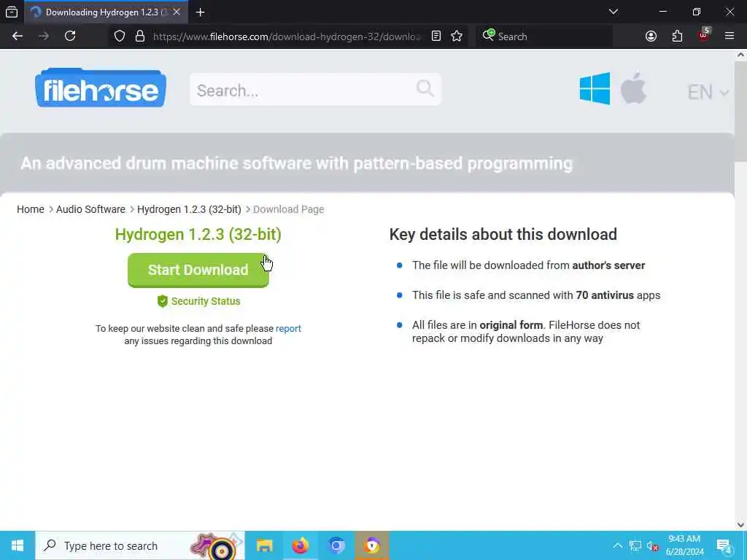The height and width of the screenshot is (560, 747).
Task: Click the shield app icon on taskbar
Action: click(x=371, y=545)
